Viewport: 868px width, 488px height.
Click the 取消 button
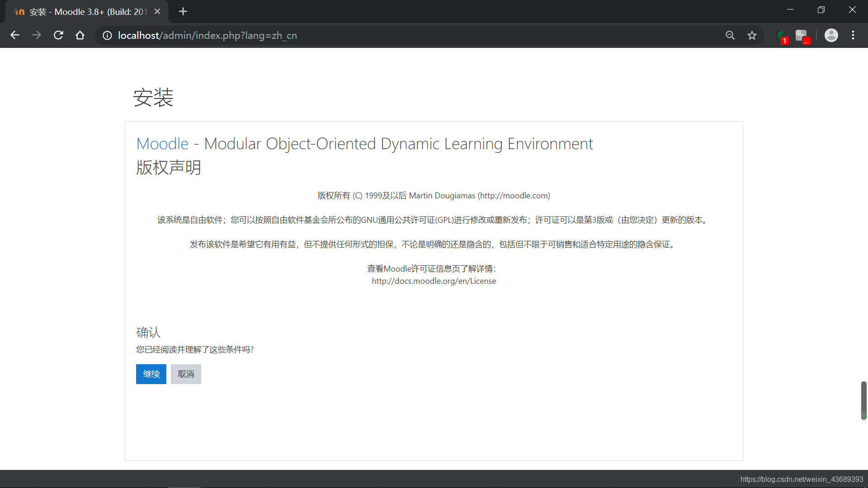click(x=186, y=374)
